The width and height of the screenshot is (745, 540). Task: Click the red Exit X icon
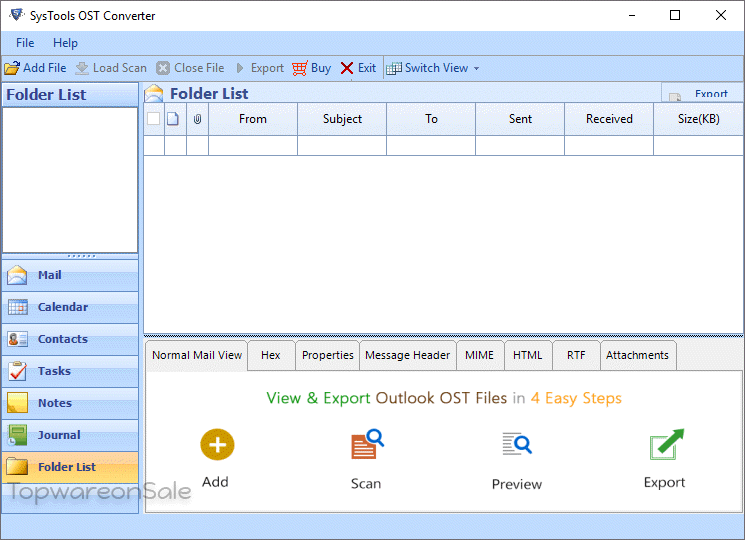[x=347, y=68]
